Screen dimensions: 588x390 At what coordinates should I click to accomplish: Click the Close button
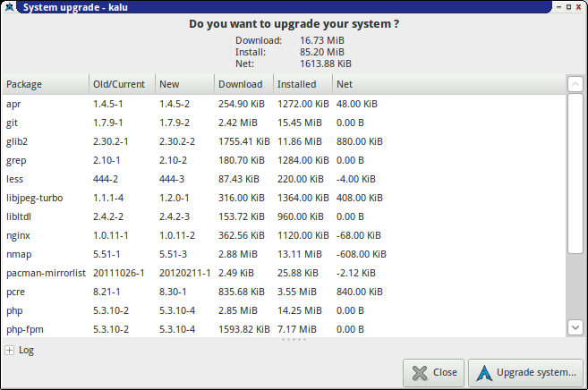point(433,373)
